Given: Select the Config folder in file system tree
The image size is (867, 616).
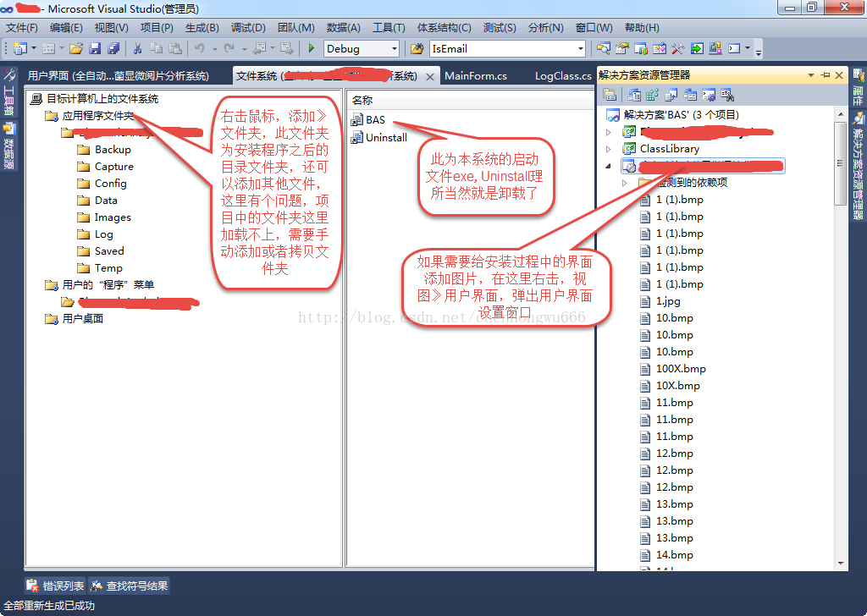Looking at the screenshot, I should click(102, 184).
